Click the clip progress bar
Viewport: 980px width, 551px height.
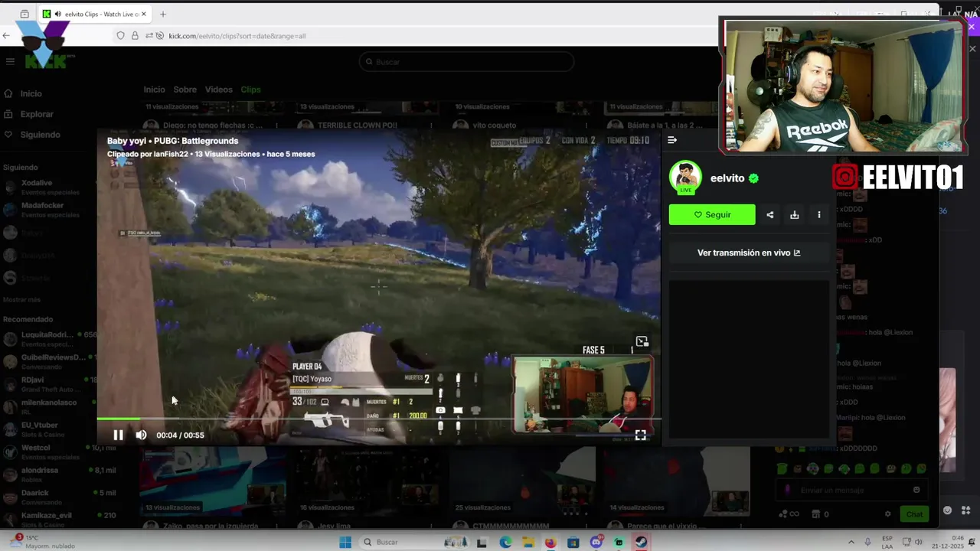point(379,419)
